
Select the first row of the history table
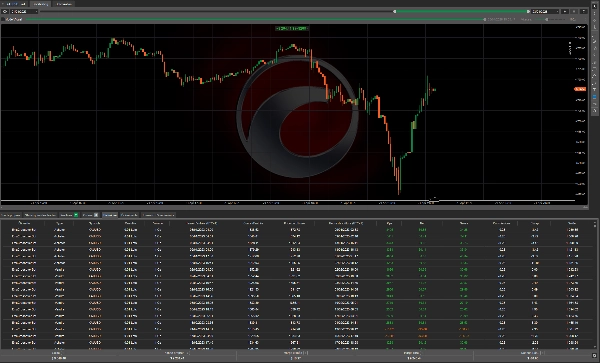297,230
